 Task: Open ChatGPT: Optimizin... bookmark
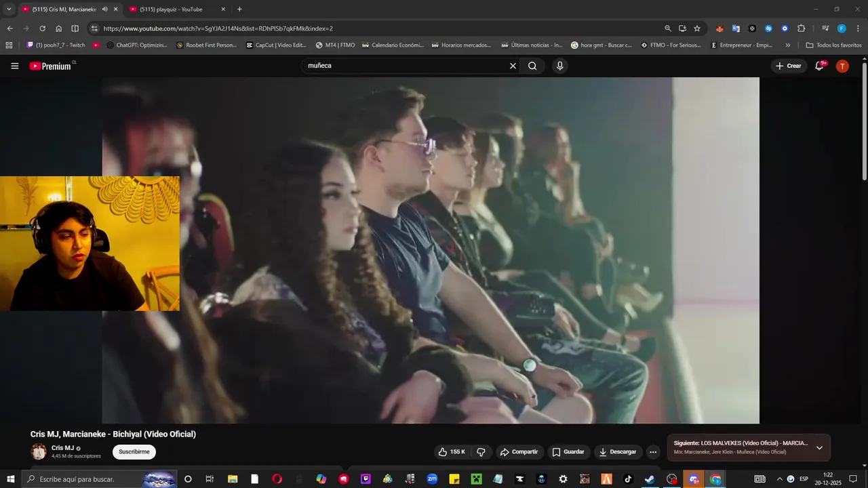coord(136,45)
